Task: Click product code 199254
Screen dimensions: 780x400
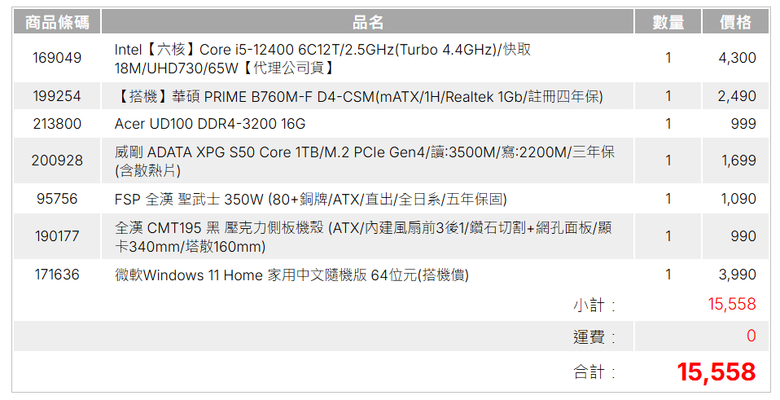Action: pyautogui.click(x=57, y=96)
